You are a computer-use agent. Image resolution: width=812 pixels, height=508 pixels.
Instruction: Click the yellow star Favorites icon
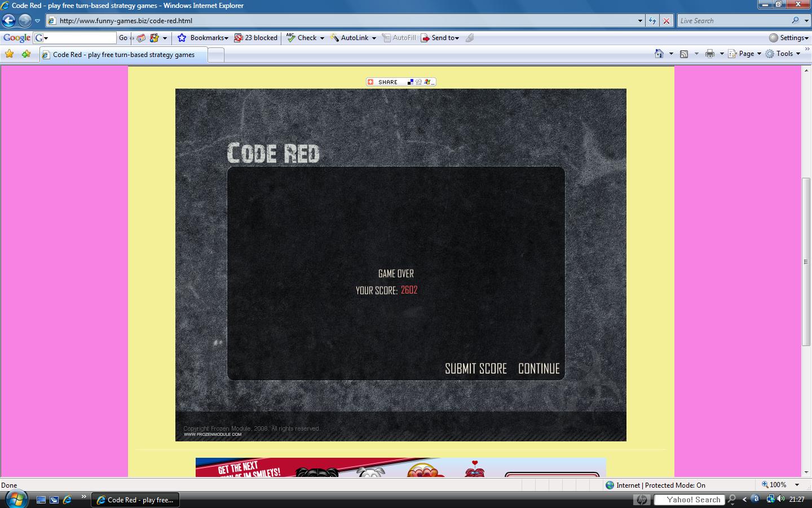tap(10, 54)
